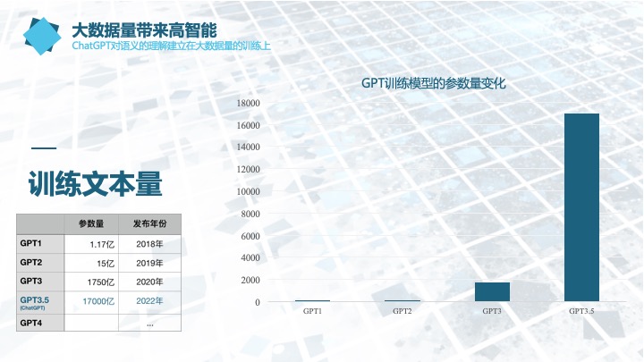This screenshot has width=644, height=362.
Task: Click the 'GPT3' x-axis label
Action: pos(492,311)
